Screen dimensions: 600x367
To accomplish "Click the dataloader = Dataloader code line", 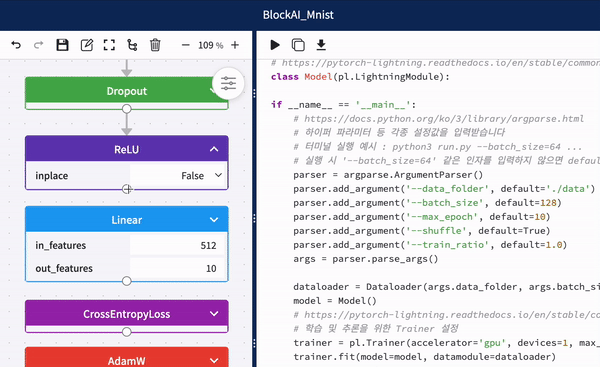I will 447,287.
